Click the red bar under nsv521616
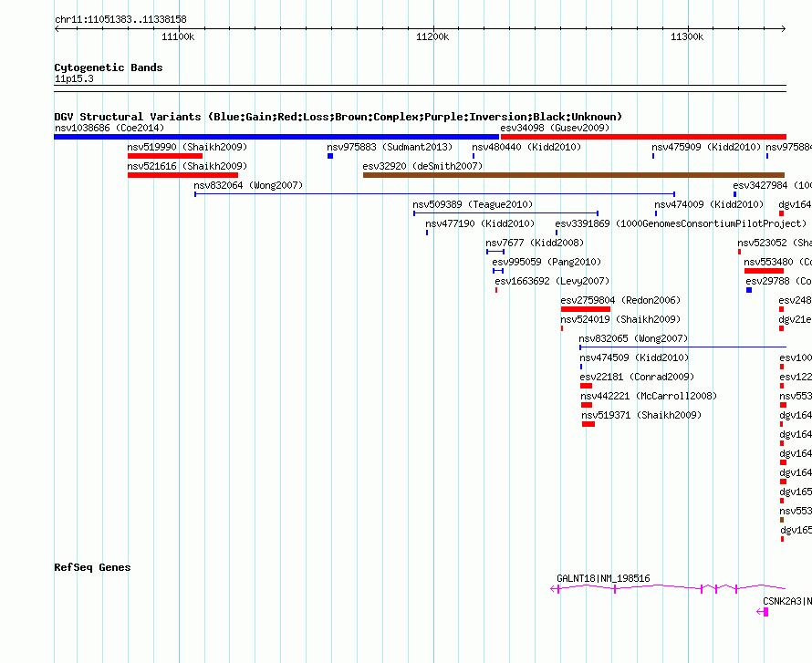The image size is (812, 663). [x=182, y=175]
